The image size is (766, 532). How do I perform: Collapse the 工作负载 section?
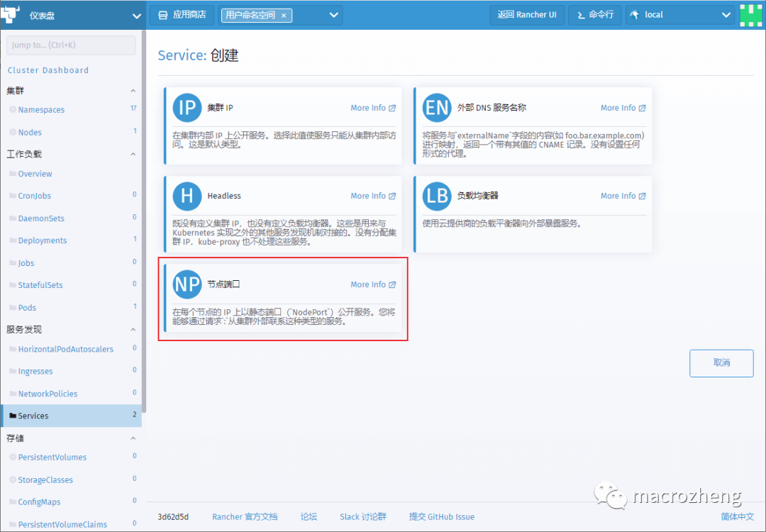(133, 155)
